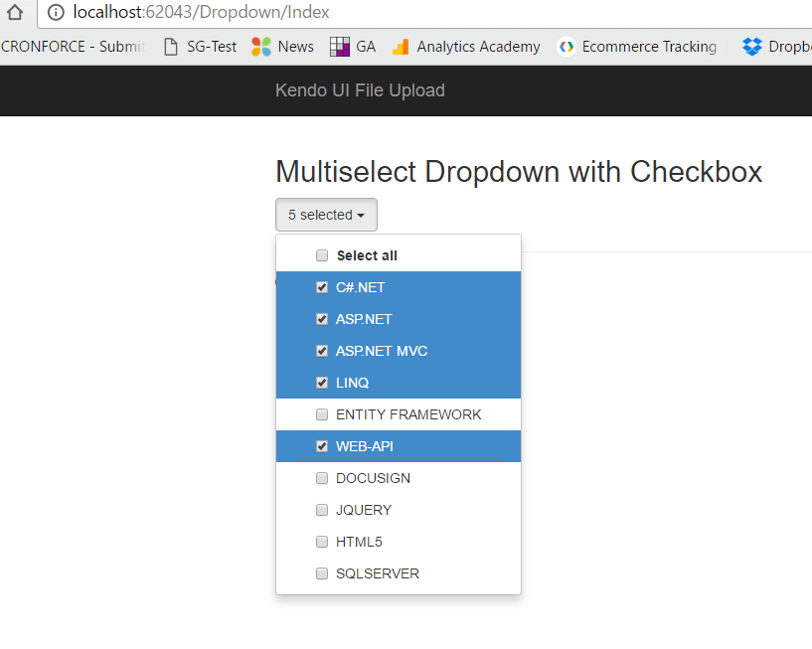Image resolution: width=812 pixels, height=649 pixels.
Task: Check the ENTITY FRAMEWORK checkbox
Action: (x=322, y=414)
